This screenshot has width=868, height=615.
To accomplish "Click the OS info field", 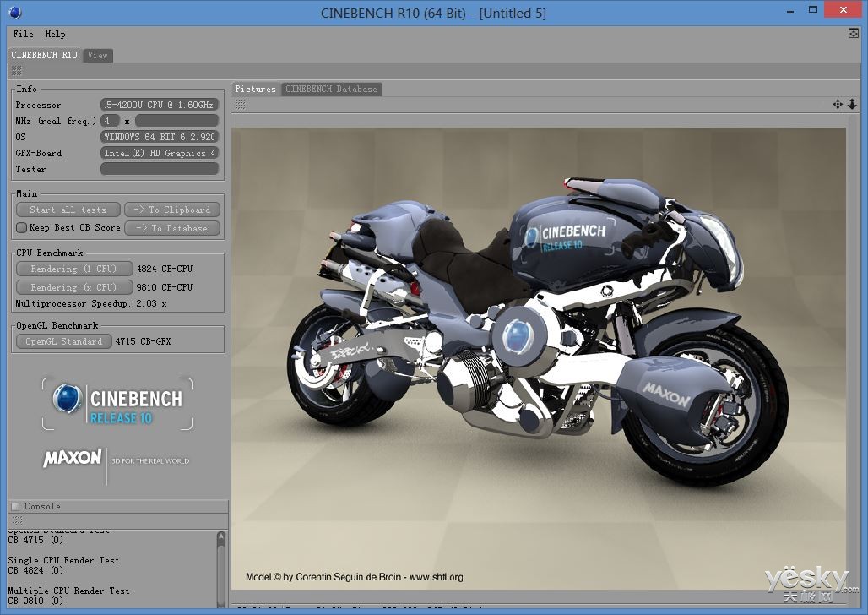I will coord(160,137).
